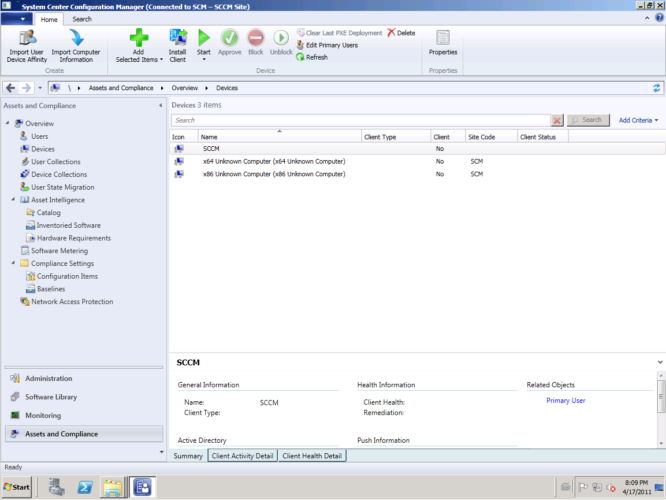This screenshot has height=500, width=666.
Task: Click the navigation Back arrow
Action: (x=11, y=88)
